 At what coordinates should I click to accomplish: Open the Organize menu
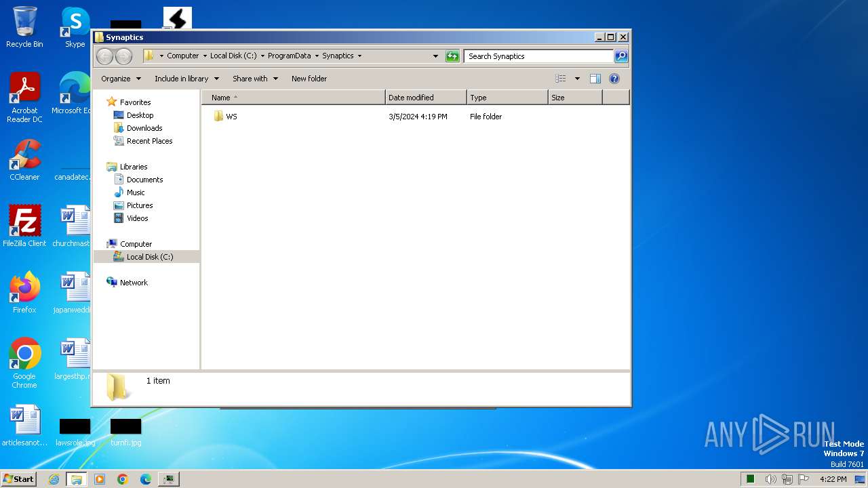pyautogui.click(x=121, y=79)
